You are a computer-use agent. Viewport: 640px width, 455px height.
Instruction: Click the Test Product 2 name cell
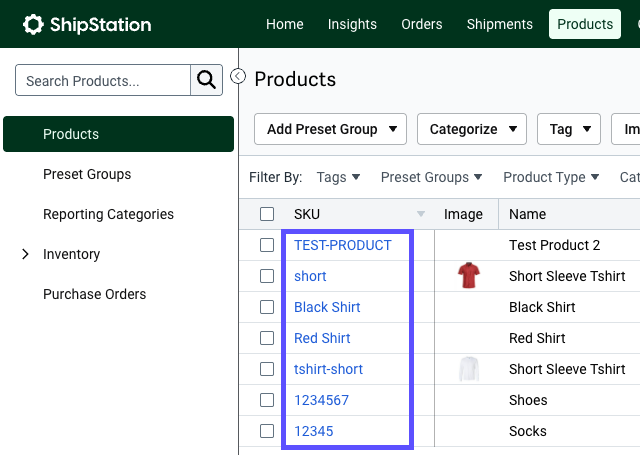coord(554,245)
